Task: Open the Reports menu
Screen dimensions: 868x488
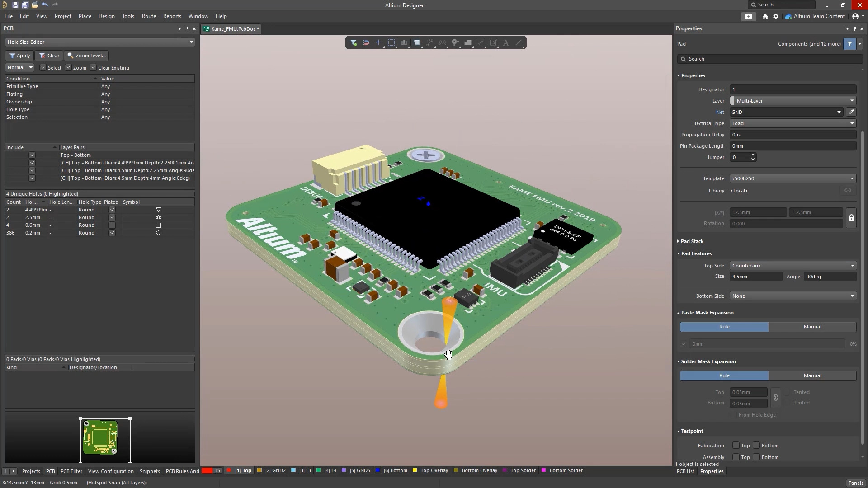Action: click(x=172, y=16)
